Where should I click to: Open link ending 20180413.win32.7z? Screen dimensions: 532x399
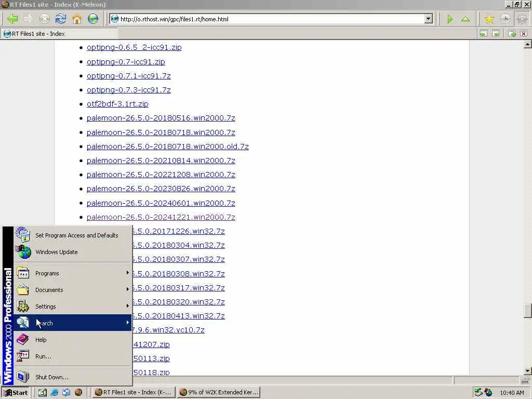[179, 316]
